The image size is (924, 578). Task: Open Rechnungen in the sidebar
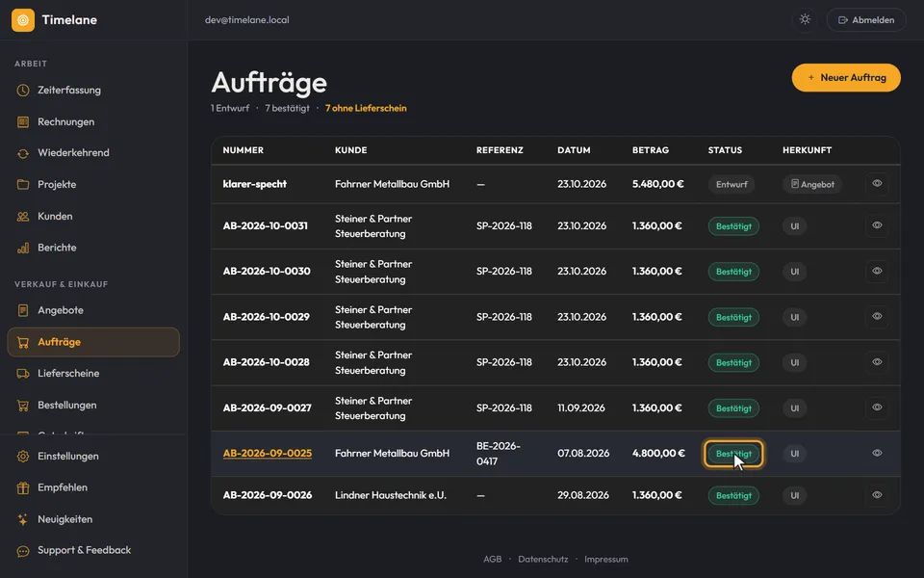[x=93, y=122]
